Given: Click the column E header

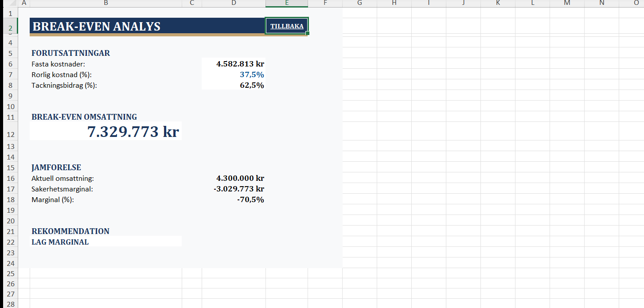Looking at the screenshot, I should (x=287, y=4).
